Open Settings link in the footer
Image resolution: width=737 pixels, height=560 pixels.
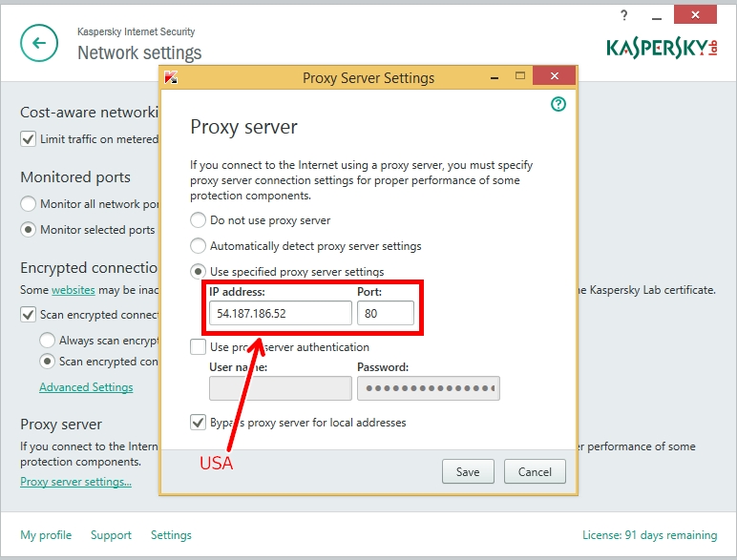(171, 535)
